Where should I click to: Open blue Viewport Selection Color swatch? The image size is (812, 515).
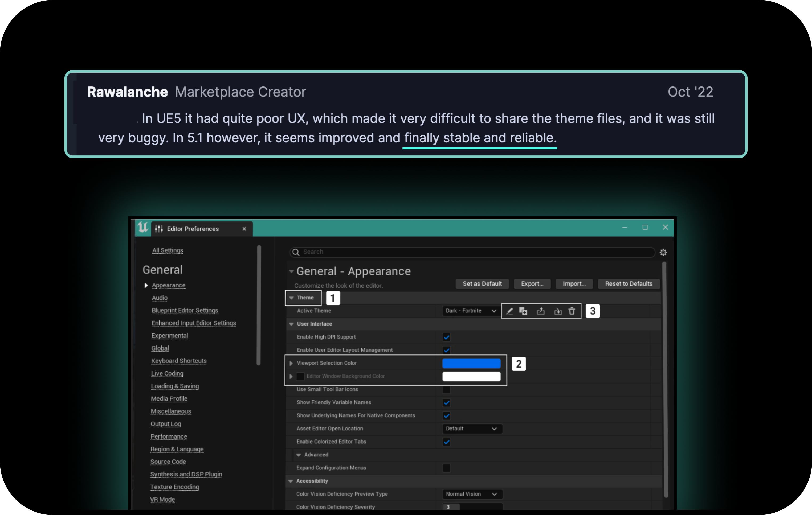pyautogui.click(x=471, y=363)
